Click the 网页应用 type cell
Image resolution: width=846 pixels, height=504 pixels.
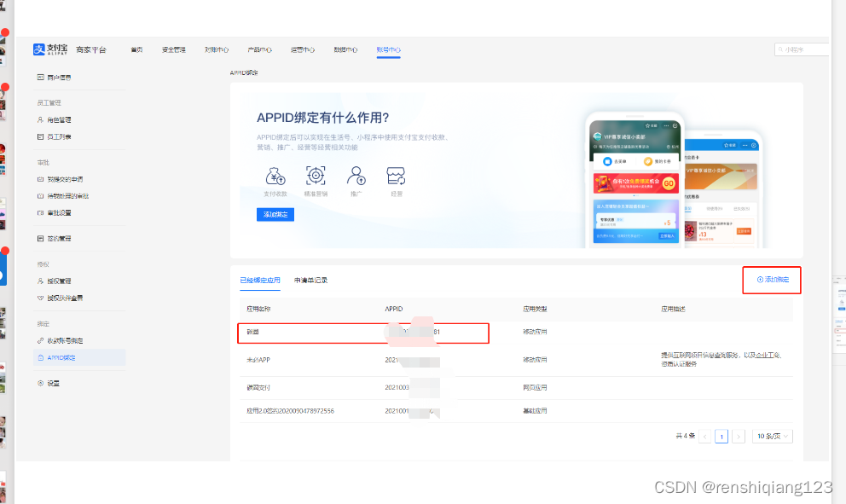[535, 387]
